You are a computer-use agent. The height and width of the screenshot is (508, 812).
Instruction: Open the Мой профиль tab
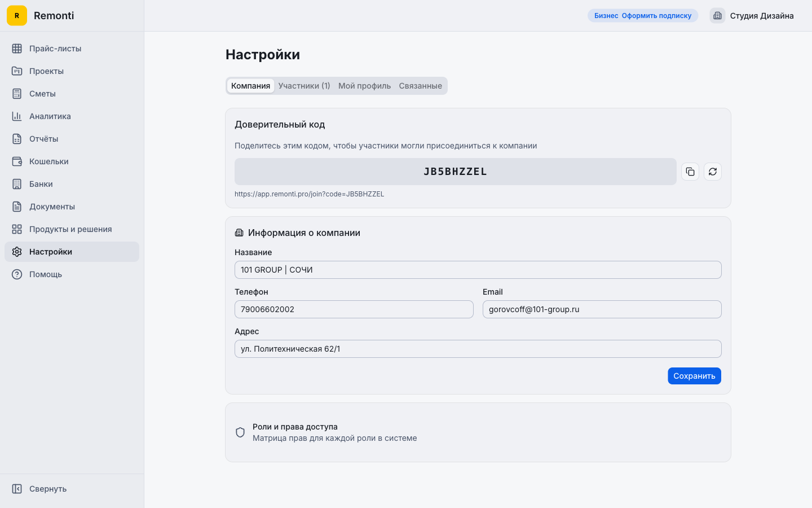(364, 86)
